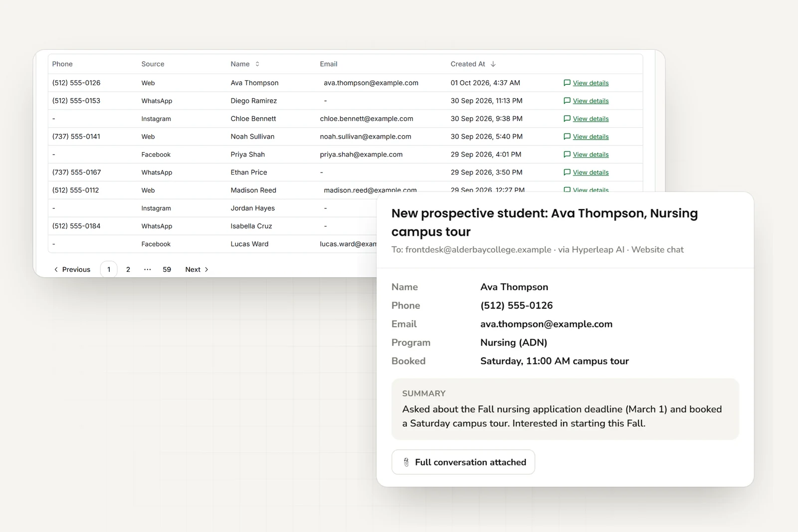Click the Lucas Ward name cell
The image size is (798, 532).
click(x=249, y=244)
